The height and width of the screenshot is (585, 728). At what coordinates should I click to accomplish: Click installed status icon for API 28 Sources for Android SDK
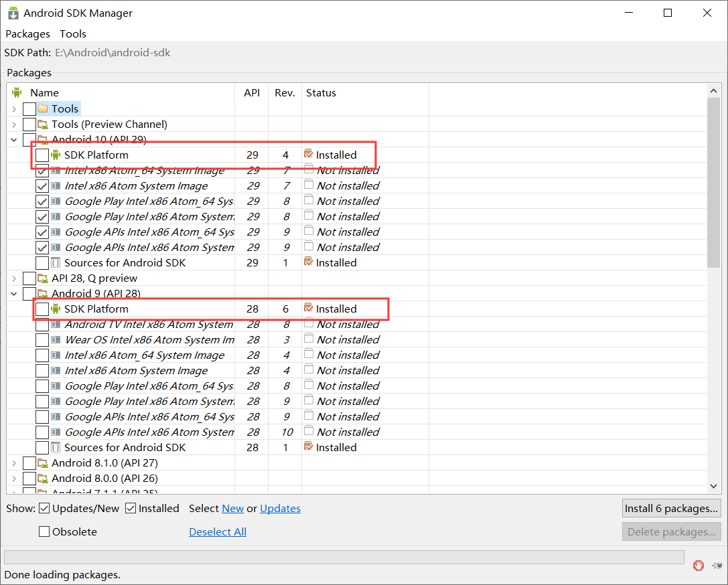[308, 446]
